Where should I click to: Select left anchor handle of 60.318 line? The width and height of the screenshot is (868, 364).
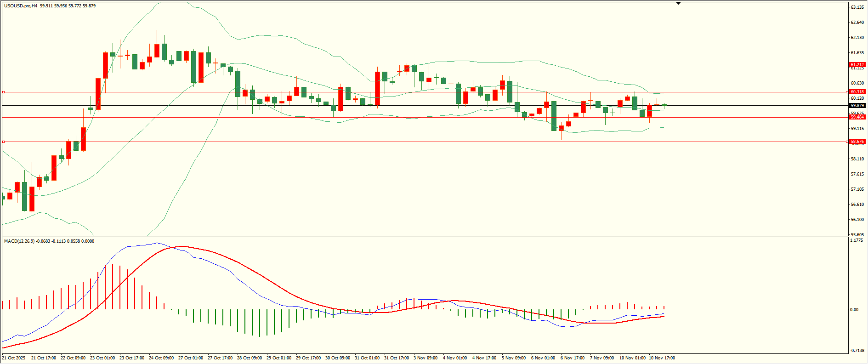point(4,92)
